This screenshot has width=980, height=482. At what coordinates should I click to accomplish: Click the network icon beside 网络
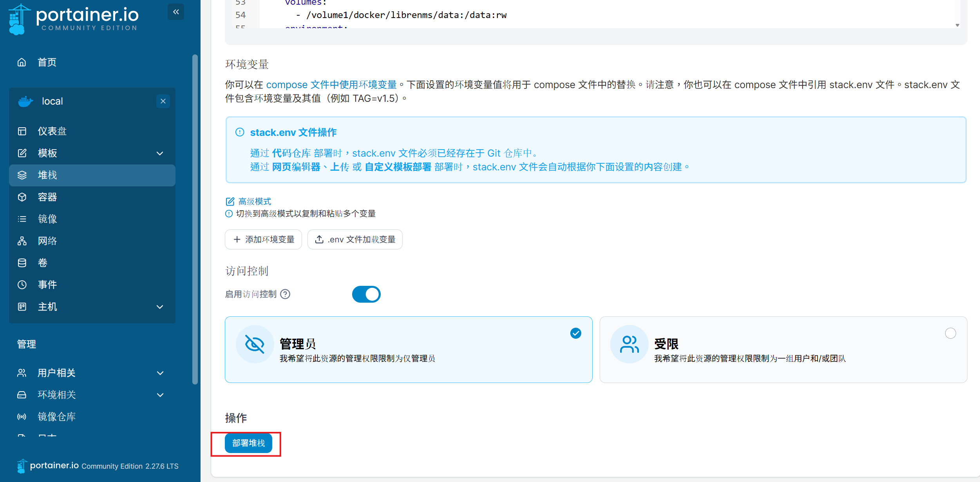pos(22,241)
